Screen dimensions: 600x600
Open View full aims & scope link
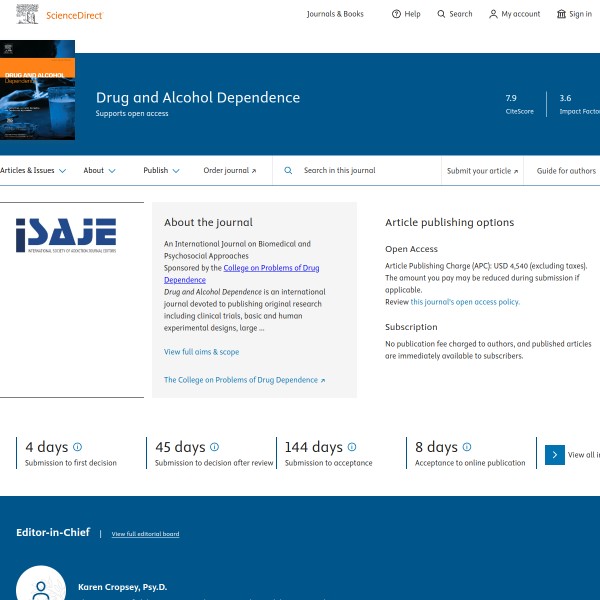click(201, 352)
